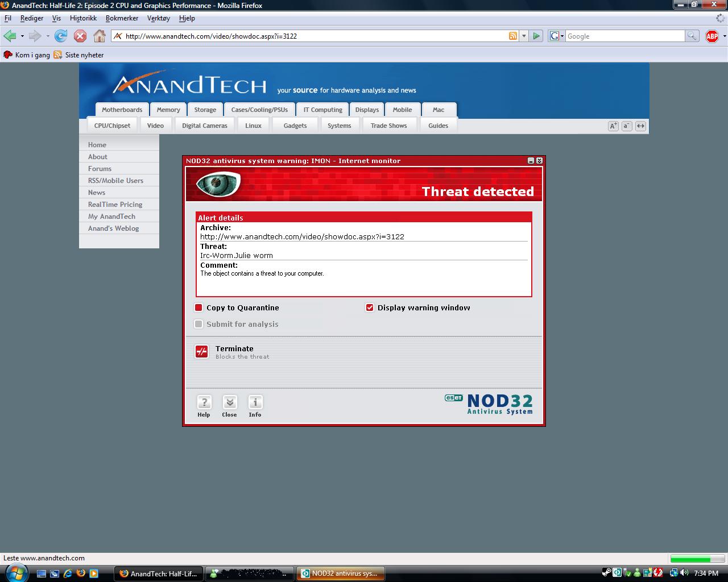Image resolution: width=728 pixels, height=582 pixels.
Task: Select the Mac tab
Action: 439,110
